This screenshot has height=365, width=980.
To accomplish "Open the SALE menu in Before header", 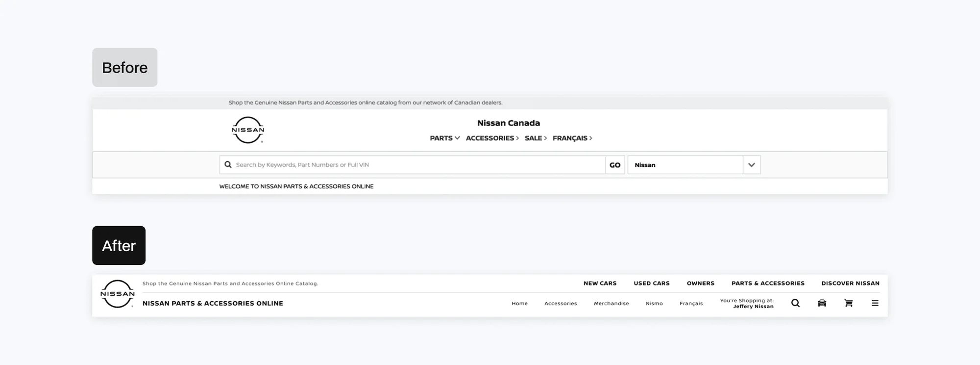I will pos(536,138).
